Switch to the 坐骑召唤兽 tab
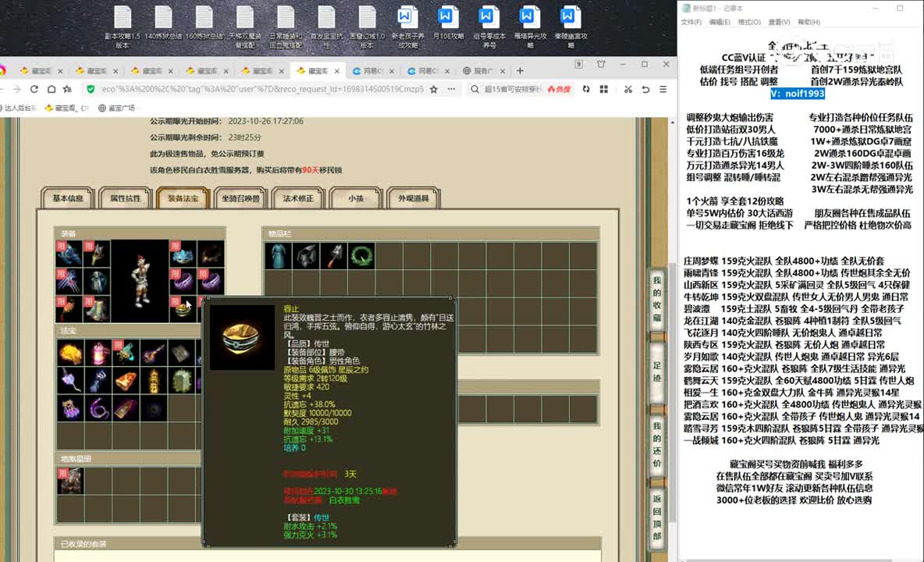The width and height of the screenshot is (924, 562). [x=240, y=198]
